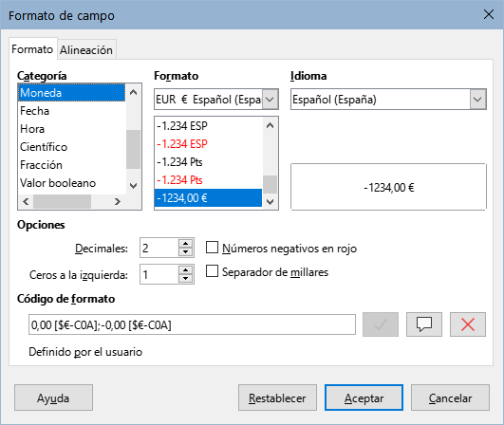Image resolution: width=504 pixels, height=425 pixels.
Task: Increase Decimales value with up arrow
Action: tap(185, 243)
